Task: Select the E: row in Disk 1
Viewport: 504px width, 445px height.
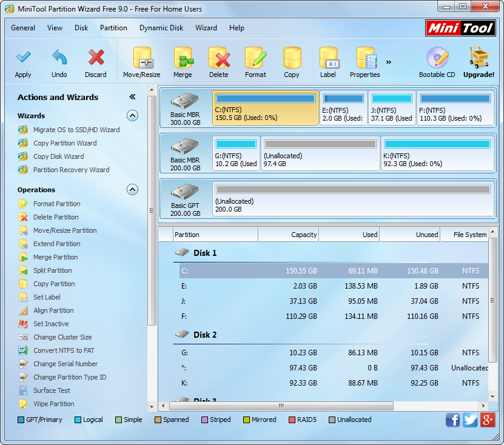Action: 334,286
